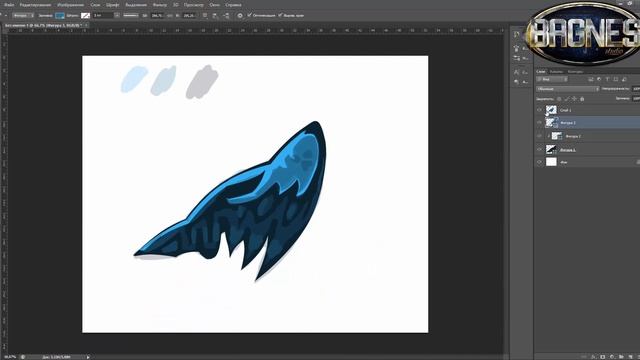Open the Слои menu
This screenshot has height=360, width=640.
tap(96, 5)
